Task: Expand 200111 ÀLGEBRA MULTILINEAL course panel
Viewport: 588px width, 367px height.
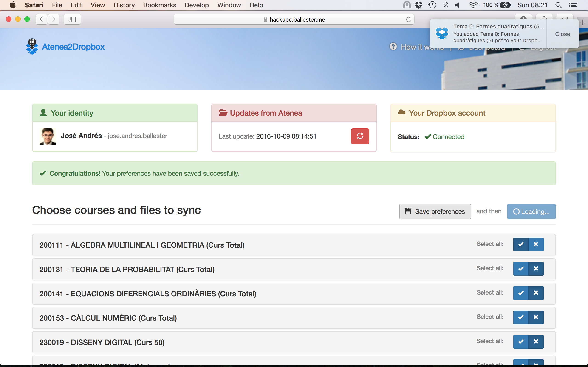Action: click(142, 245)
